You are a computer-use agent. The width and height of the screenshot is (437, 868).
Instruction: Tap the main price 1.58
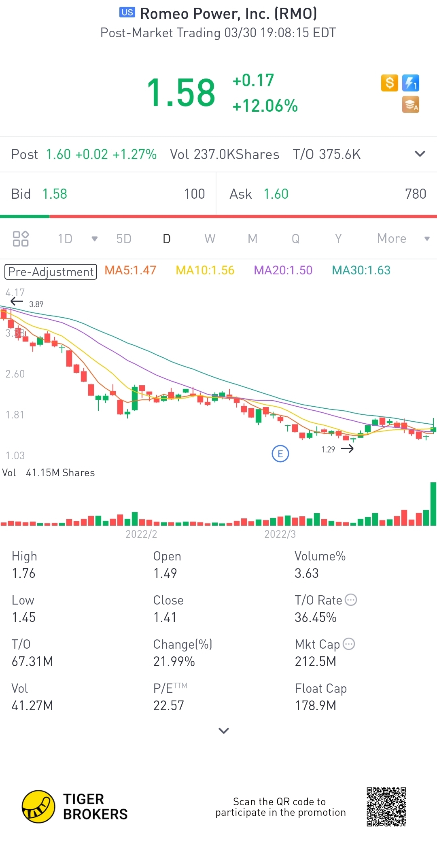tap(181, 93)
